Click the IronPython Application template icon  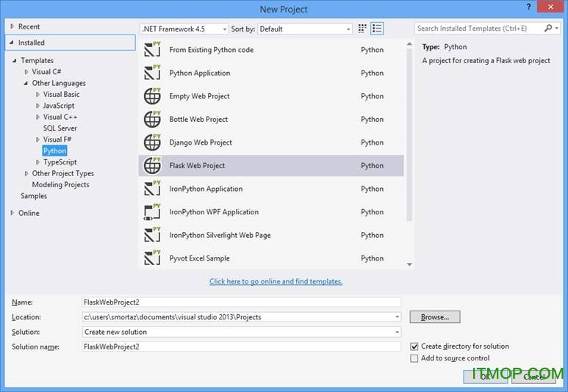tap(152, 189)
